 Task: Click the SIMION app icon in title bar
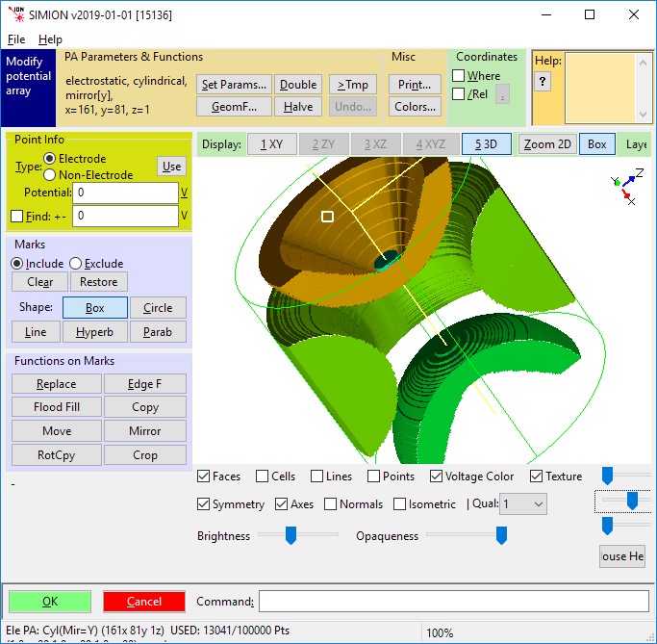point(16,14)
